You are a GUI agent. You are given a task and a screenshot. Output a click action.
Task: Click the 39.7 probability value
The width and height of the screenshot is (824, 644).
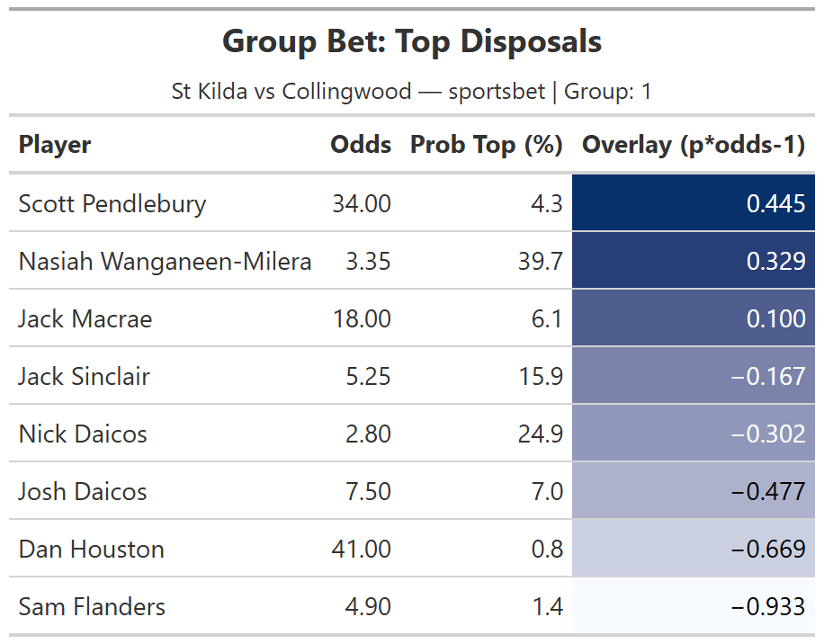point(547,262)
